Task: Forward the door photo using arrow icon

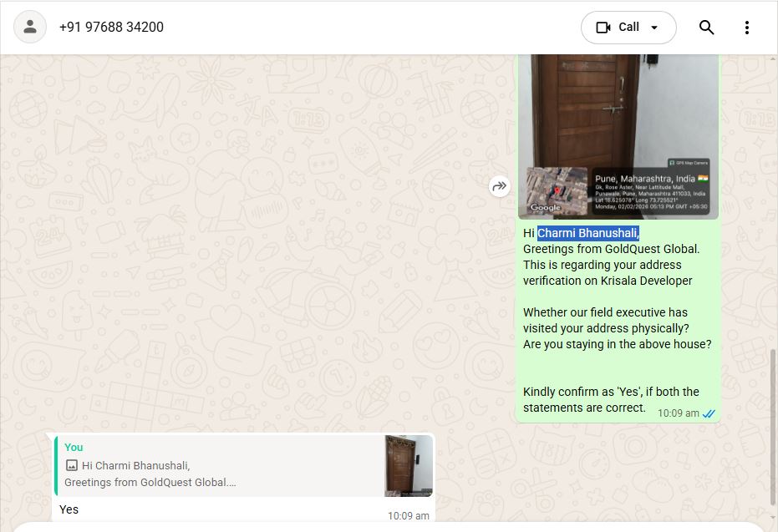Action: coord(500,186)
